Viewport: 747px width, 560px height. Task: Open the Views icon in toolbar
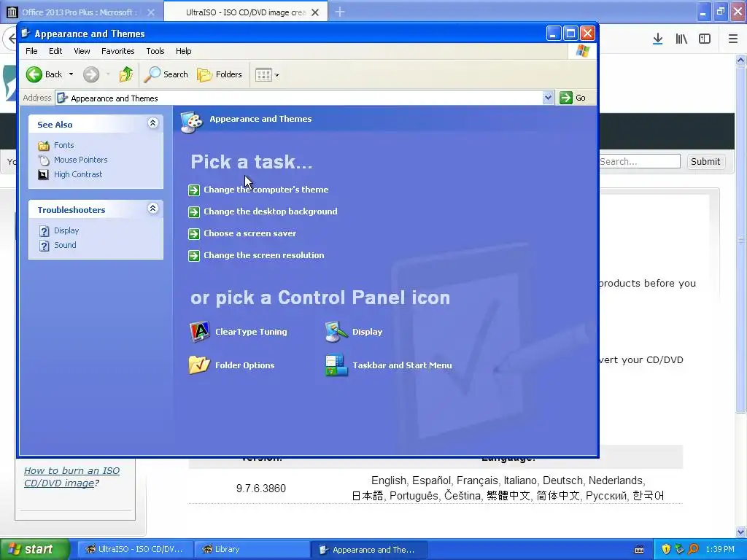[x=263, y=75]
